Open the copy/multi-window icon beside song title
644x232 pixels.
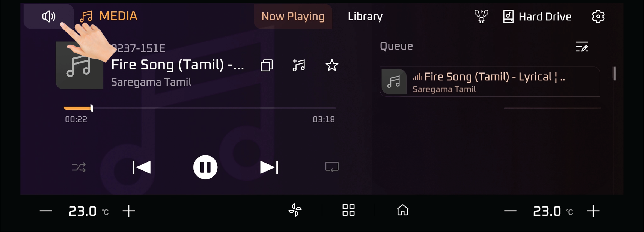click(x=266, y=65)
